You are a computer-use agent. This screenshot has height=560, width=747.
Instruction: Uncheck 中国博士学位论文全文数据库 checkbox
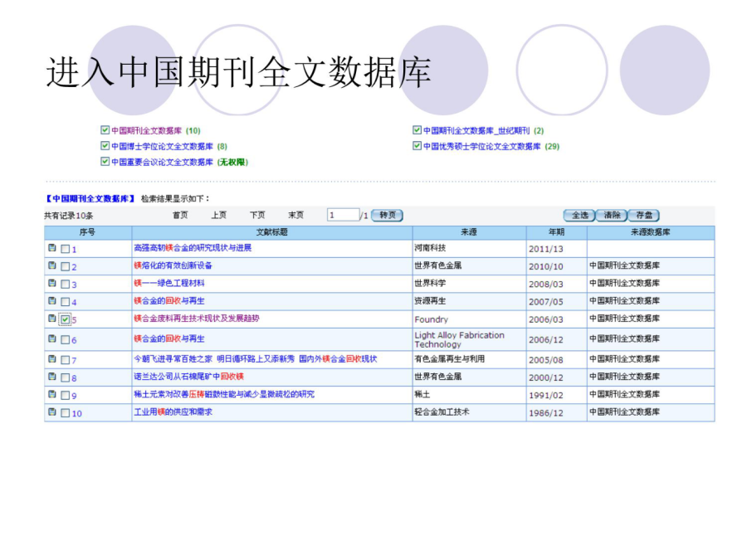pyautogui.click(x=105, y=145)
